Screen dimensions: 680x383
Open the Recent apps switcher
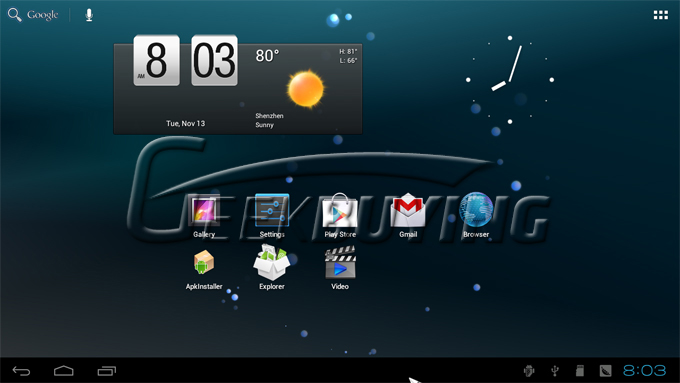tap(107, 371)
